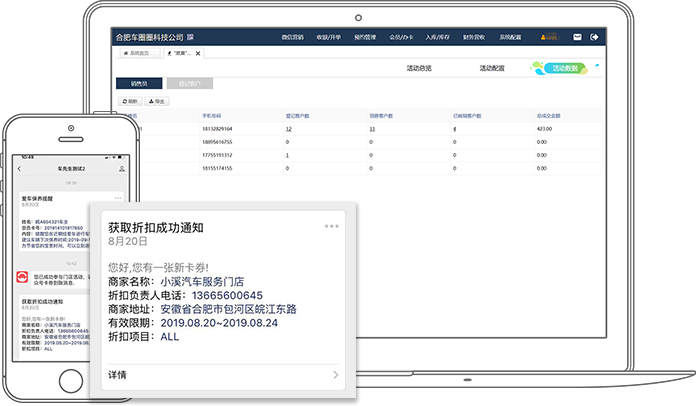The width and height of the screenshot is (696, 406).
Task: Click the three-dot menu on notification card
Action: (x=332, y=227)
